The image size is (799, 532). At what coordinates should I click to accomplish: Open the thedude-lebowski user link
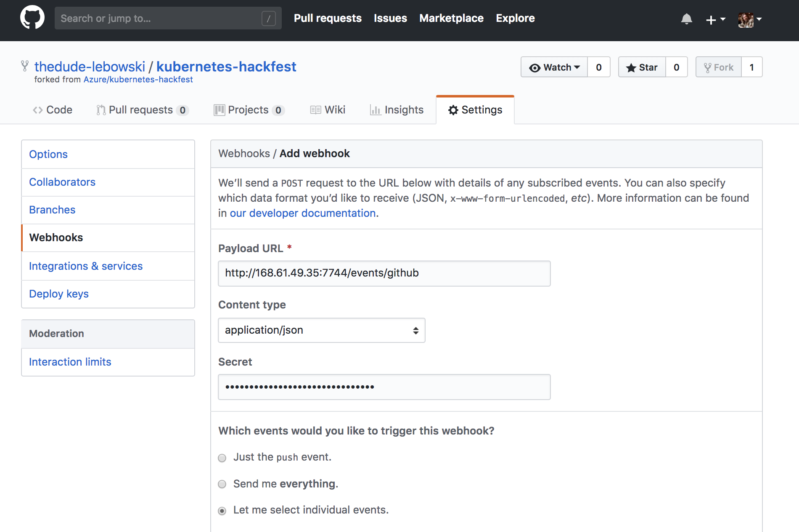point(90,66)
